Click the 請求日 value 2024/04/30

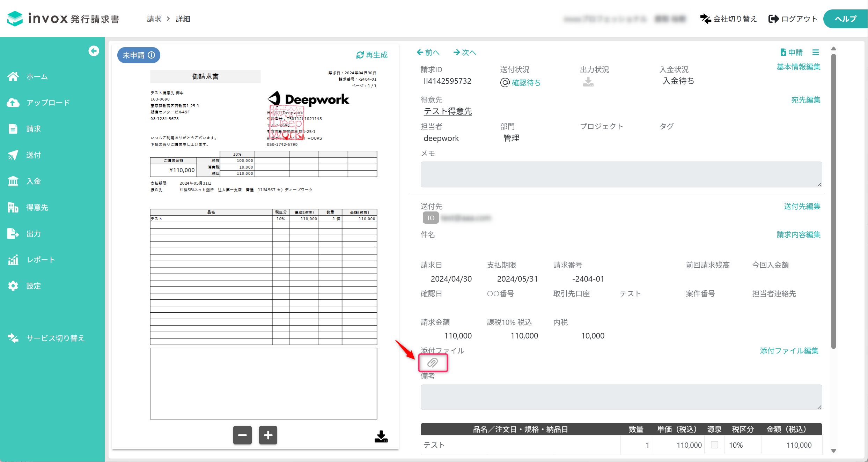(x=451, y=279)
